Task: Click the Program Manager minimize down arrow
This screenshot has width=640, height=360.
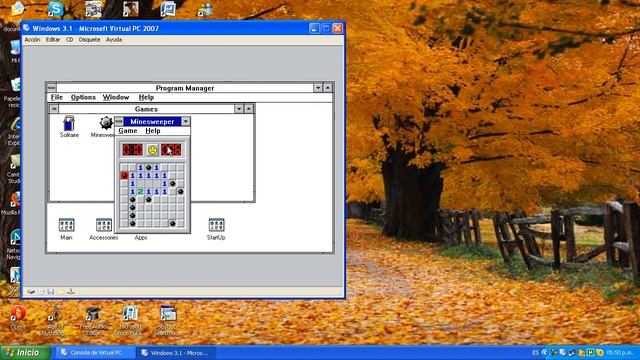Action: 318,88
